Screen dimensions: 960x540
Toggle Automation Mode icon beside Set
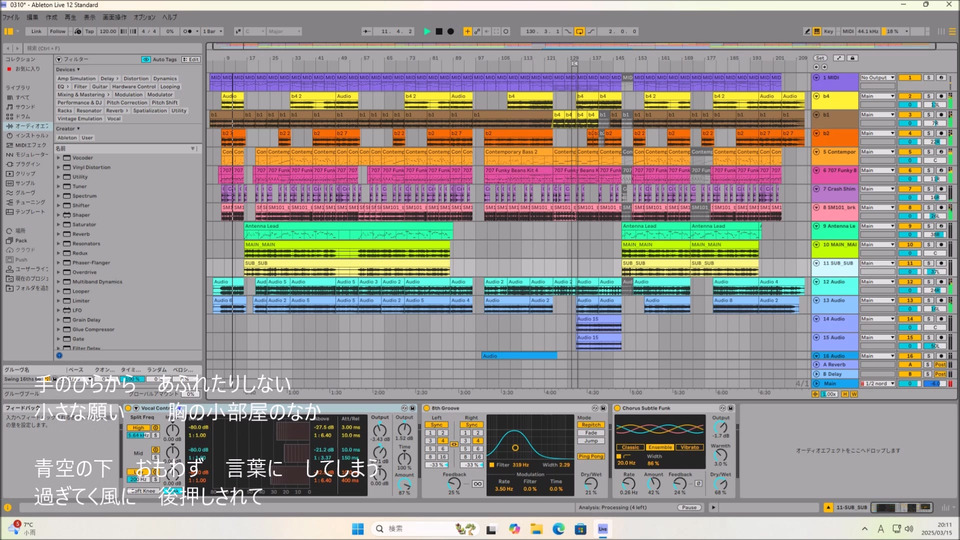pyautogui.click(x=838, y=58)
